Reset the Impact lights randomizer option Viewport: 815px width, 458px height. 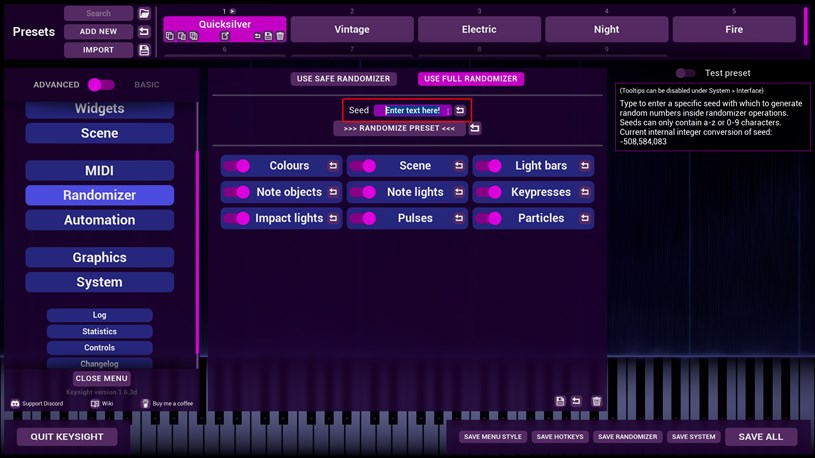(333, 218)
